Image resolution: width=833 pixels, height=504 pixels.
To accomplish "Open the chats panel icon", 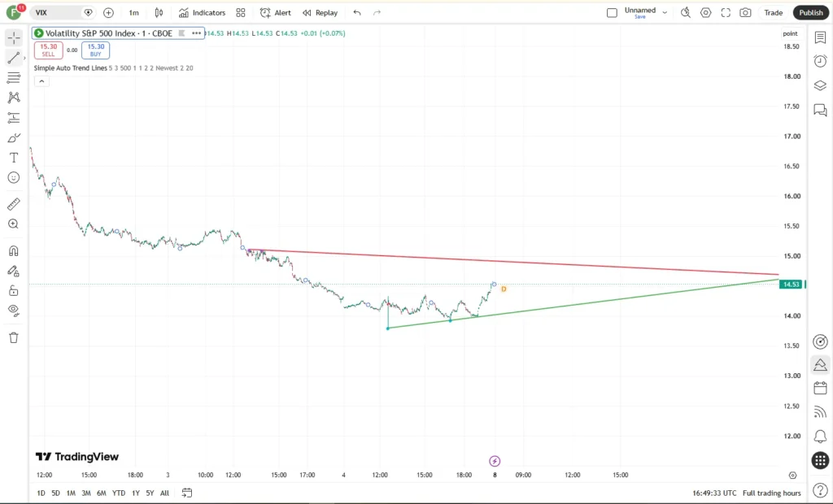I will point(820,110).
